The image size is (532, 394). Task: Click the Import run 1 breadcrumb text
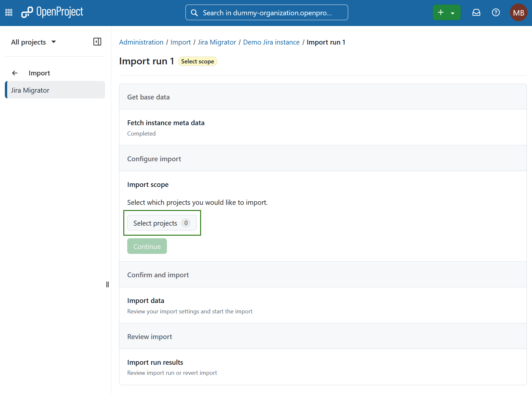(326, 42)
